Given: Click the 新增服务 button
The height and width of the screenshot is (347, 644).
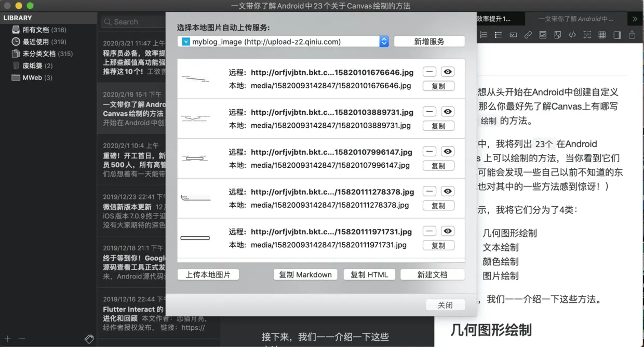Looking at the screenshot, I should coord(429,42).
